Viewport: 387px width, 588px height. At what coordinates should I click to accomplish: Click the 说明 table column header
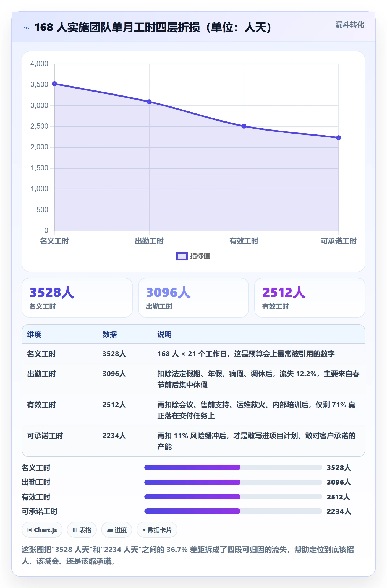click(x=164, y=334)
